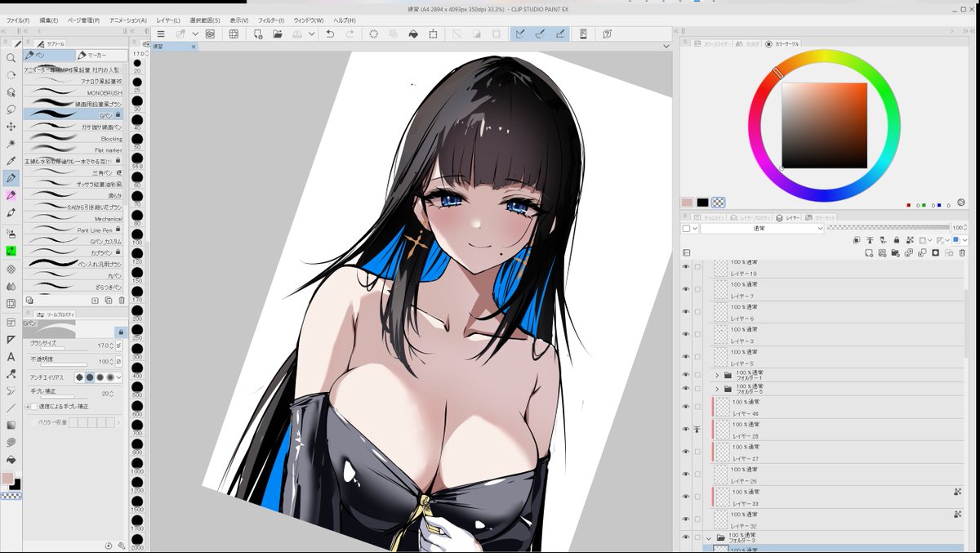The image size is (980, 553).
Task: Hide レイヤー19 with its eye toggle
Action: coord(685,267)
